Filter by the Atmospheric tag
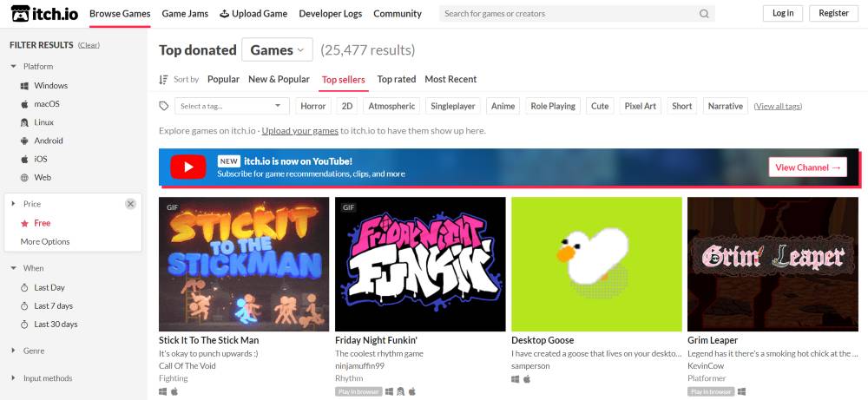Image resolution: width=868 pixels, height=400 pixels. (391, 106)
